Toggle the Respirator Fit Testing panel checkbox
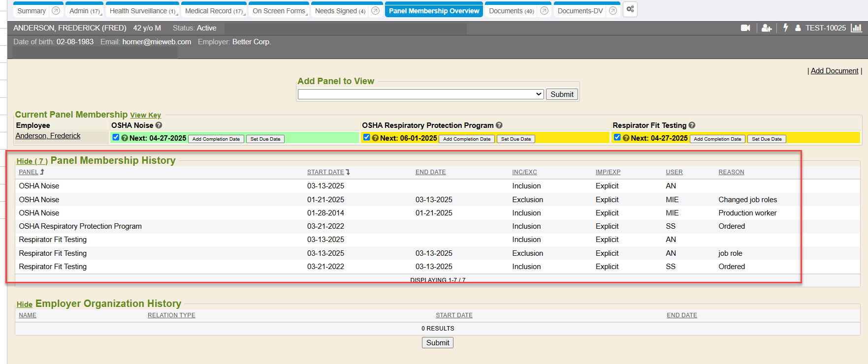The image size is (868, 364). (617, 138)
